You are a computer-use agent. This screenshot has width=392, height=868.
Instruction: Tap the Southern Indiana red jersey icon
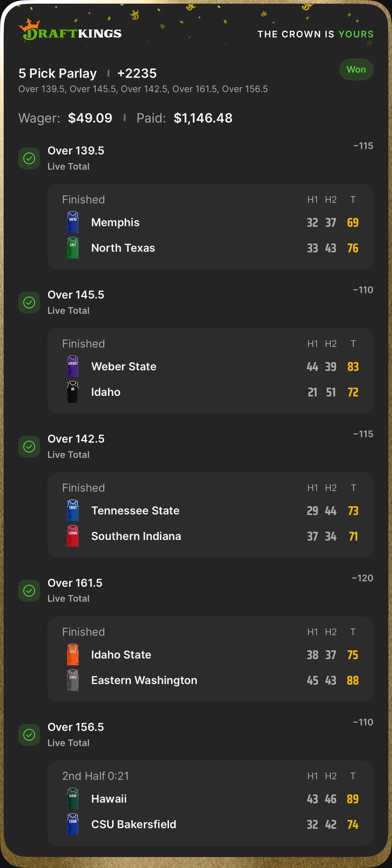point(73,536)
